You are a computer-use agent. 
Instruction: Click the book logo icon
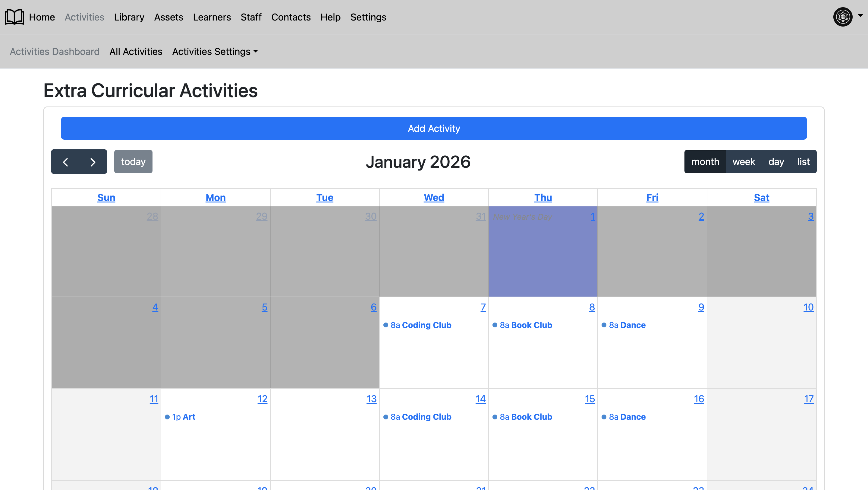(14, 17)
